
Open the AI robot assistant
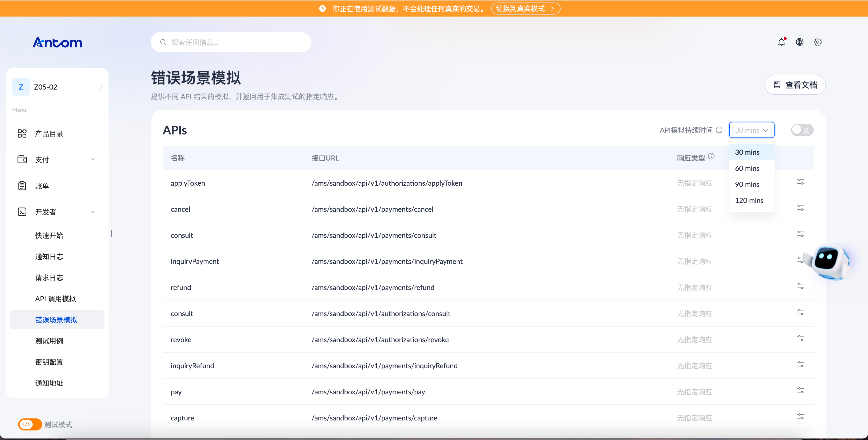pyautogui.click(x=828, y=262)
